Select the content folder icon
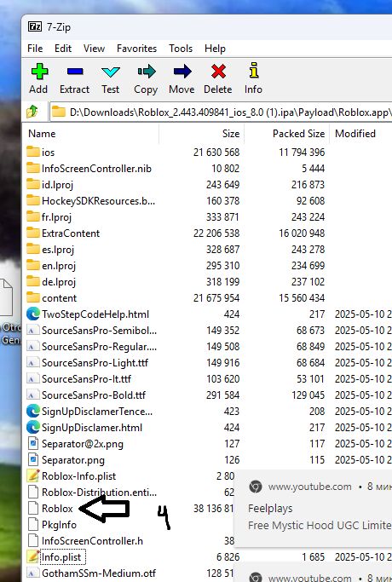The width and height of the screenshot is (392, 582). [33, 297]
